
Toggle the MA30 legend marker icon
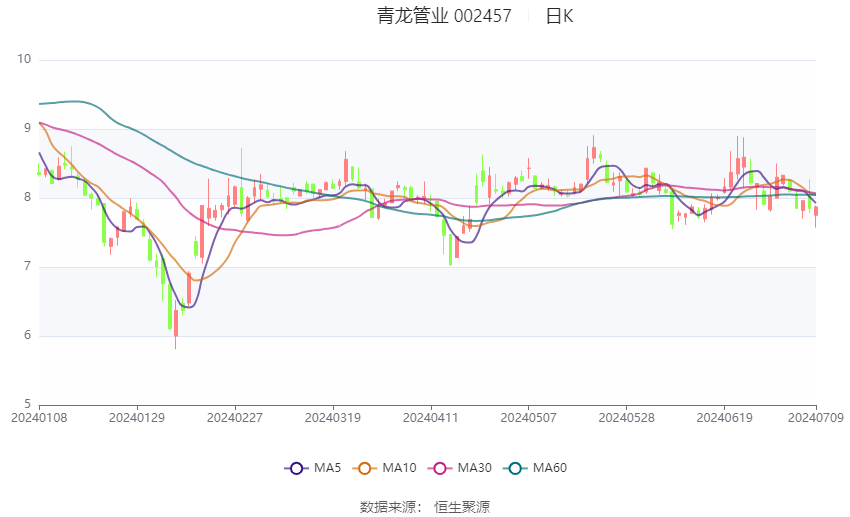[440, 468]
